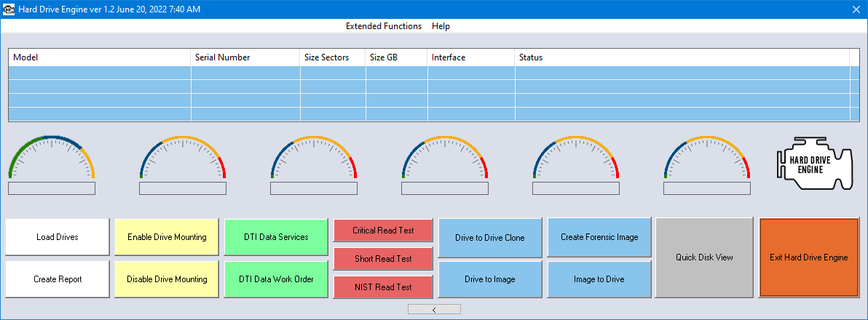Click the Load Drives button
Image resolution: width=868 pixels, height=320 pixels.
pos(58,237)
